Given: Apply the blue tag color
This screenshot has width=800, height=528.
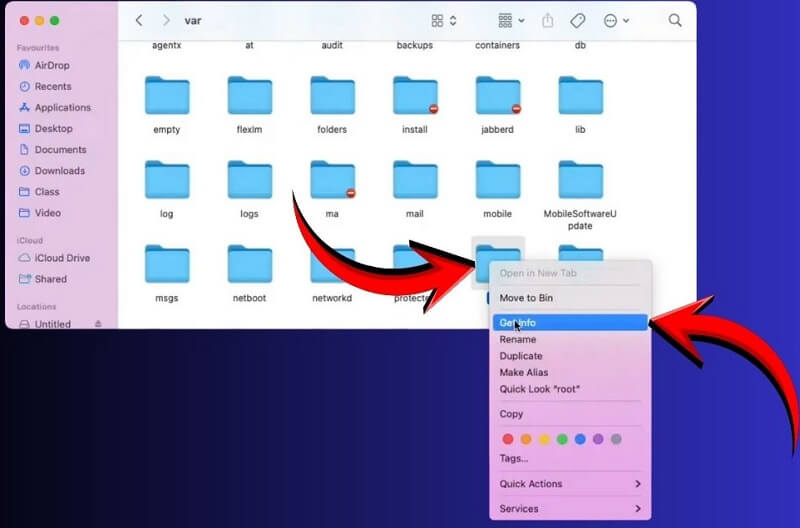Looking at the screenshot, I should [x=580, y=439].
